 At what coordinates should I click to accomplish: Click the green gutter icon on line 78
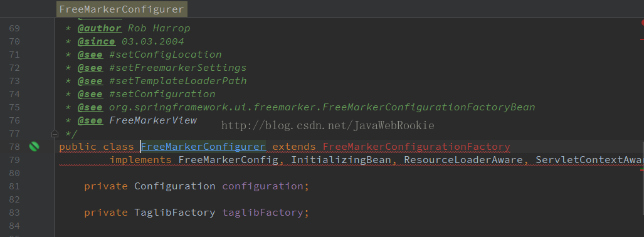34,146
